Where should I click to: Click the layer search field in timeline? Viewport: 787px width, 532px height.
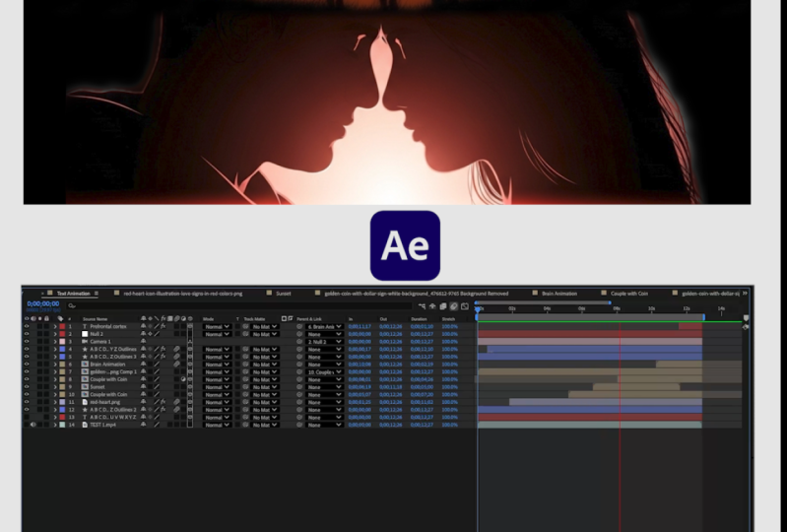coord(239,305)
